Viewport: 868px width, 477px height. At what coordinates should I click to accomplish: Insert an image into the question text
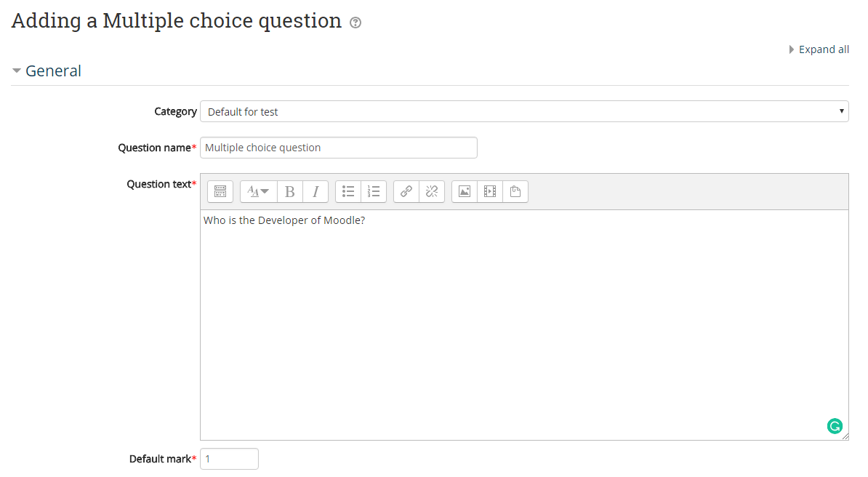(464, 191)
